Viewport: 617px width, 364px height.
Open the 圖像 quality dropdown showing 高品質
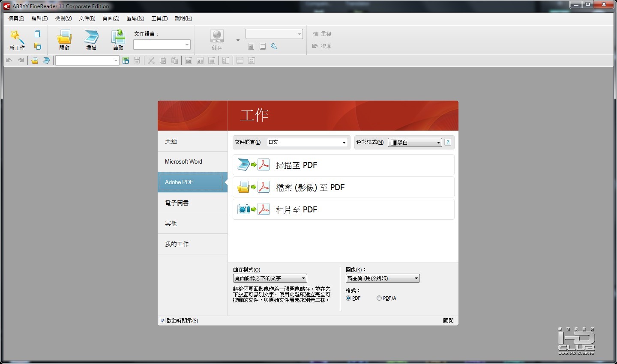click(383, 278)
